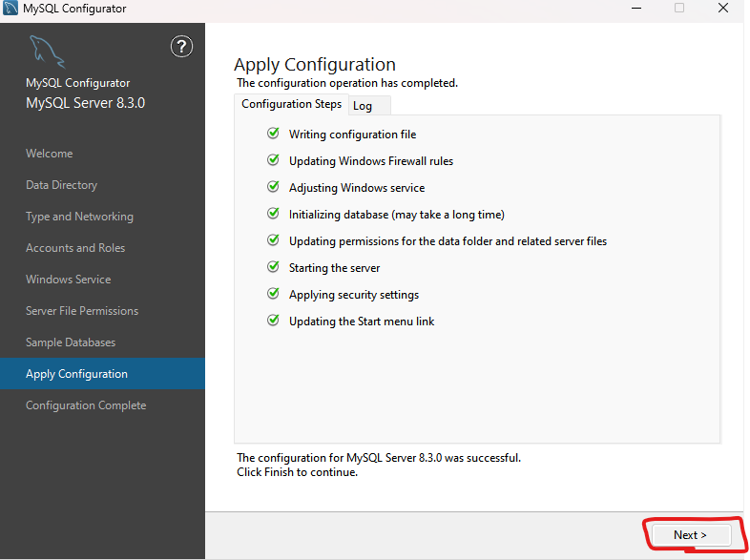Screen dimensions: 750x560
Task: Click the 'Apply Configuration' page heading
Action: 315,65
